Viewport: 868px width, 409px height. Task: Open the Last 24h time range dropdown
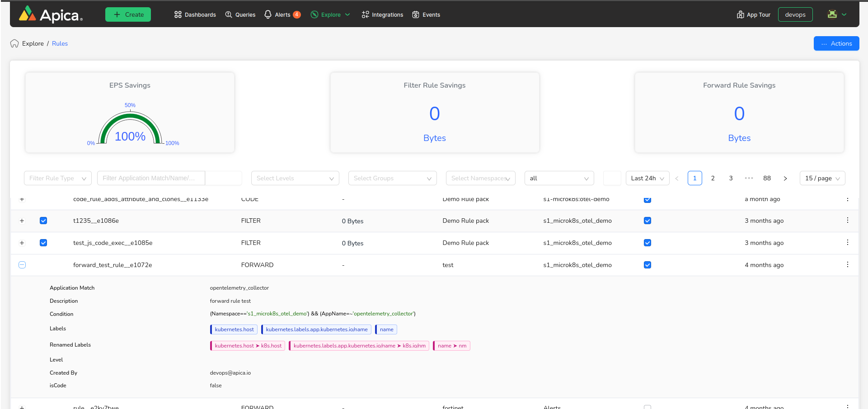click(647, 179)
